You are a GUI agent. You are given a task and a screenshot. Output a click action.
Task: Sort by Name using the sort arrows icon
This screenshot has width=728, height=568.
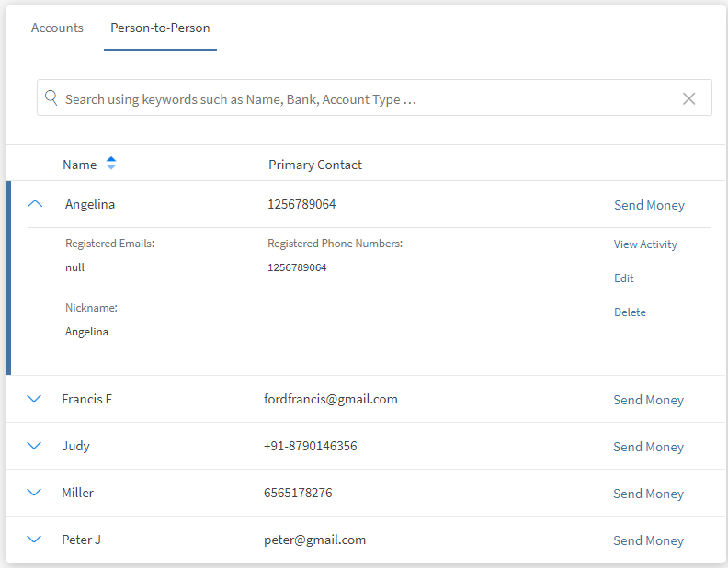click(x=111, y=164)
